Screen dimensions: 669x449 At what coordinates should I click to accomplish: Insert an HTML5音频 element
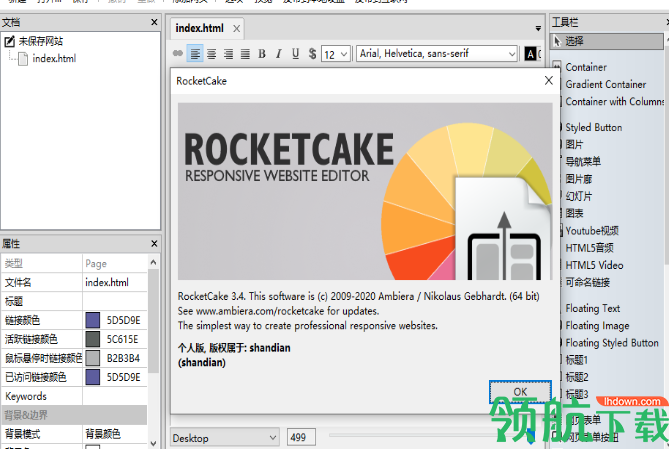589,248
